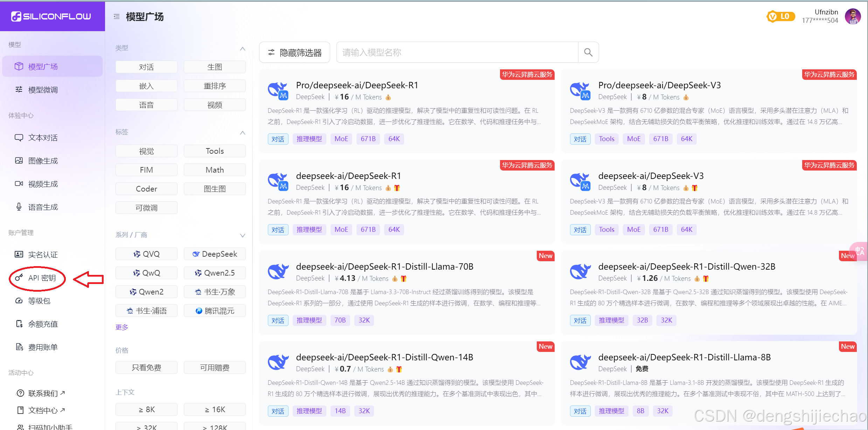Image resolution: width=868 pixels, height=430 pixels.
Task: Enable the 只看免费 price filter
Action: (146, 367)
